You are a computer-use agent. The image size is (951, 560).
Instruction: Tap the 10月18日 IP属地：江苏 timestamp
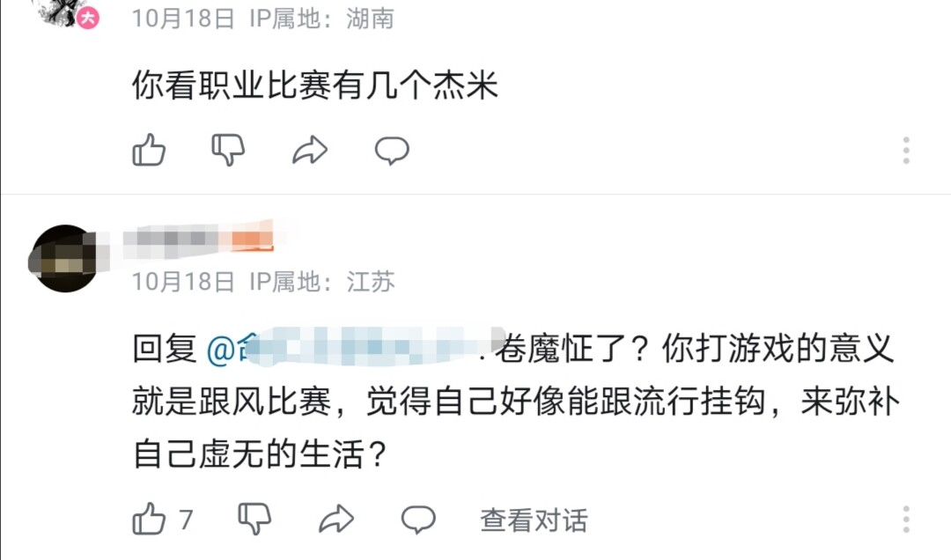coord(263,283)
